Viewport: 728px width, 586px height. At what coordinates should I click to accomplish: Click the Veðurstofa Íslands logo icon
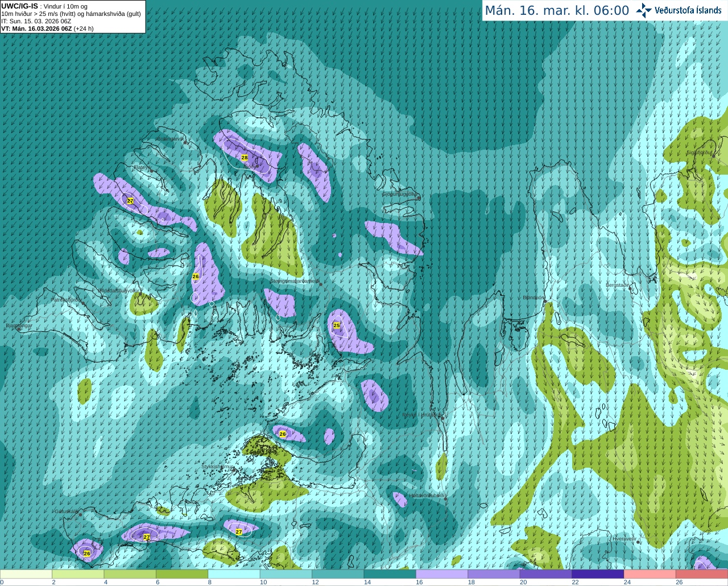[x=644, y=10]
